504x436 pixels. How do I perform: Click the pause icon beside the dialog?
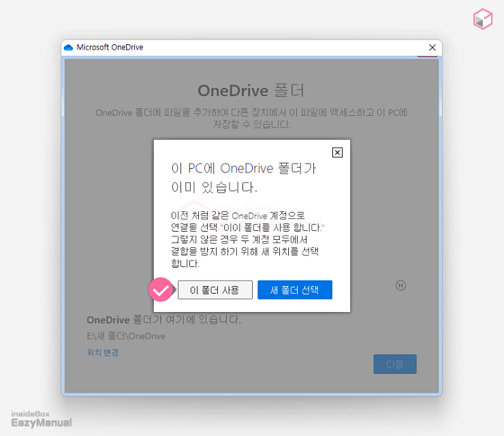tap(400, 285)
